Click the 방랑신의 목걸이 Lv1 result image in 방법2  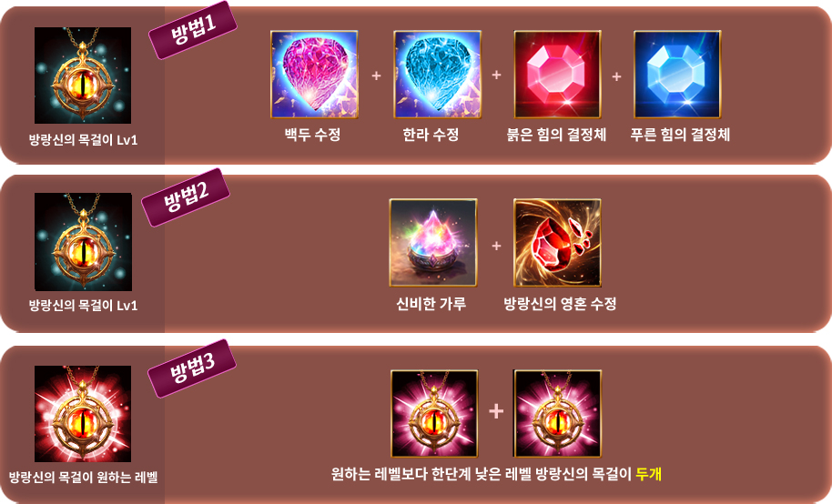click(83, 241)
